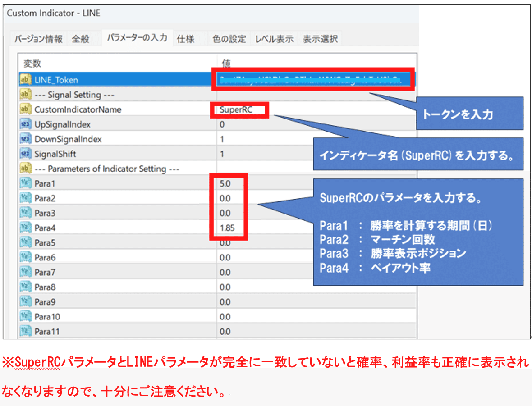Click the Parameters of Indicator Setting row icon

tap(25, 169)
